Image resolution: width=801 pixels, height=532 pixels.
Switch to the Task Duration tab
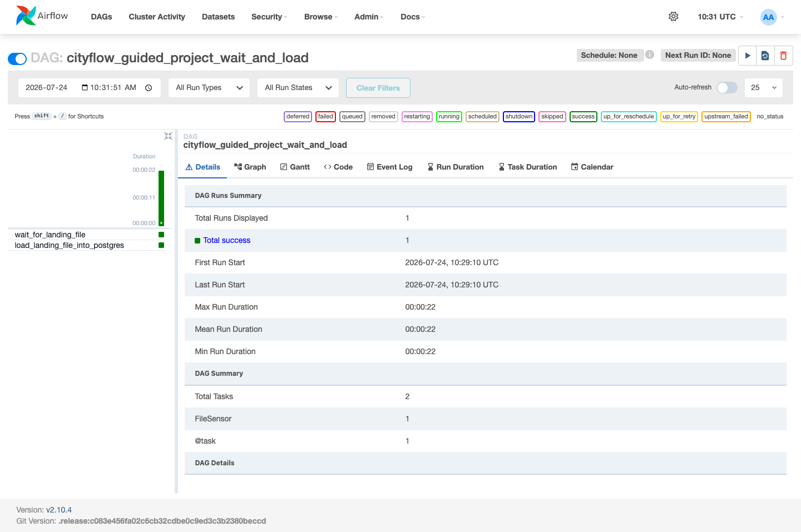[528, 167]
